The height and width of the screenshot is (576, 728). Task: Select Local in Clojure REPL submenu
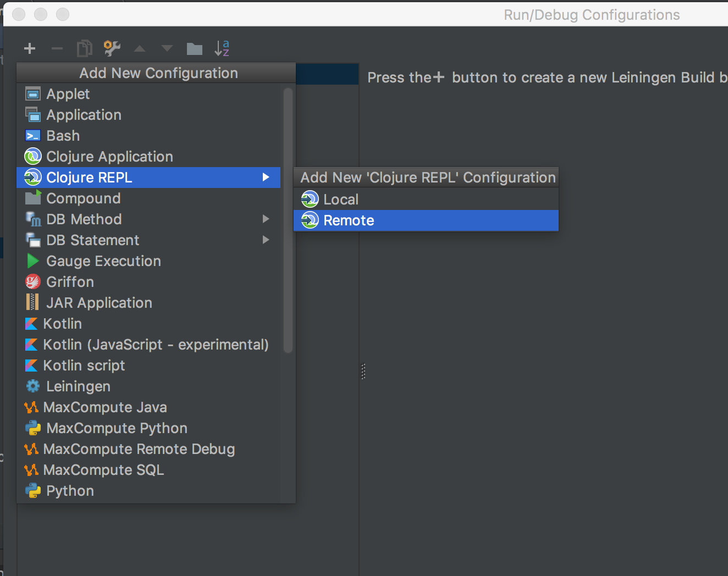pos(426,199)
